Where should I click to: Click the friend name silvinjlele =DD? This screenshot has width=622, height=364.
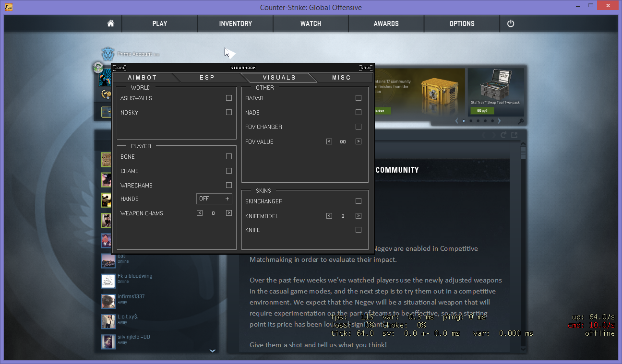[x=134, y=337]
